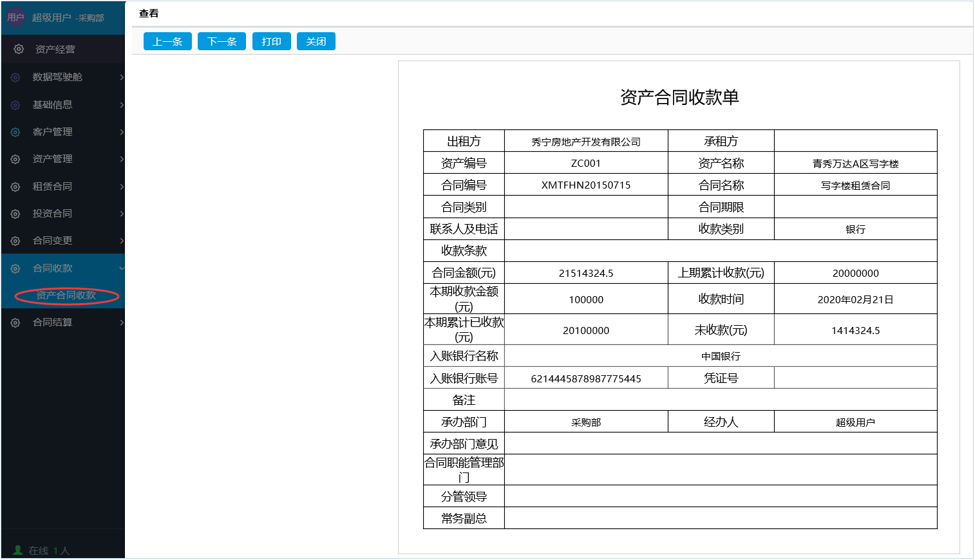This screenshot has height=560, width=975.
Task: Expand the 投资合同 chevron arrow
Action: coord(121,214)
